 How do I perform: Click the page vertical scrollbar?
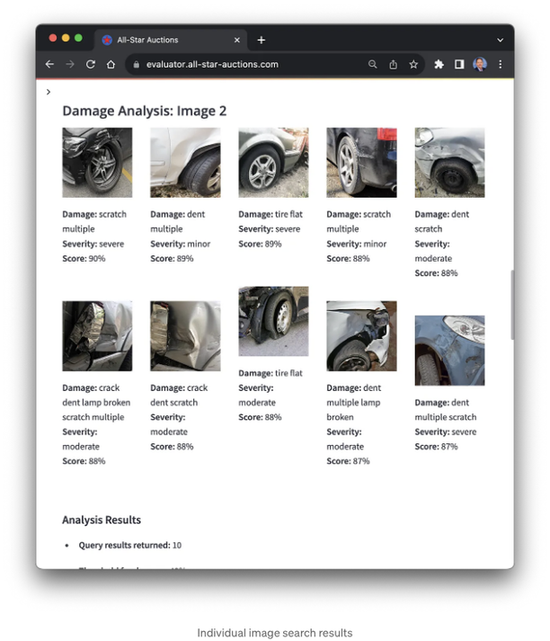[x=512, y=305]
